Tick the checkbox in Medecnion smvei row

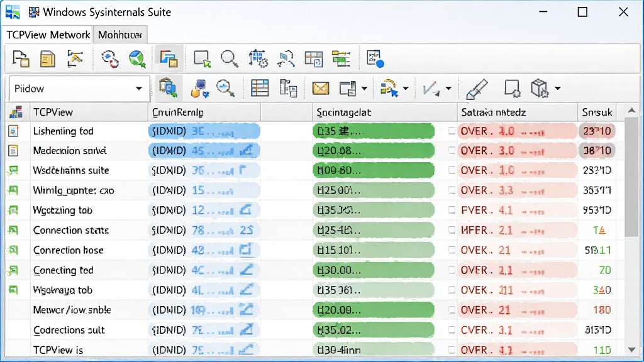tap(452, 151)
